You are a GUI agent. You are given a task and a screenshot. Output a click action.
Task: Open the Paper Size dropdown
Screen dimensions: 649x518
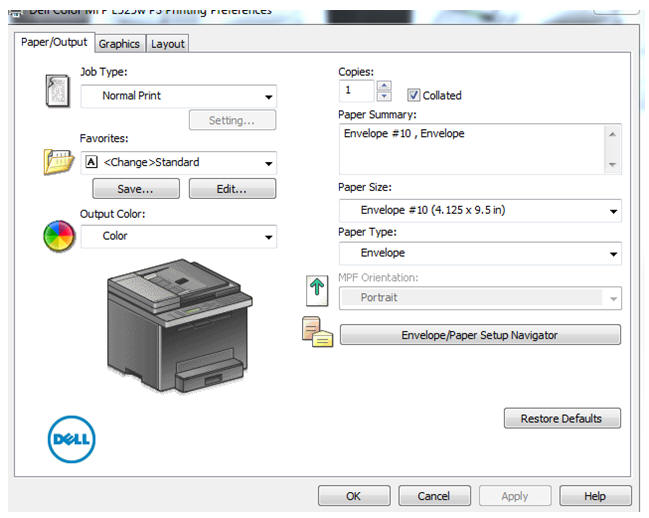tap(480, 211)
